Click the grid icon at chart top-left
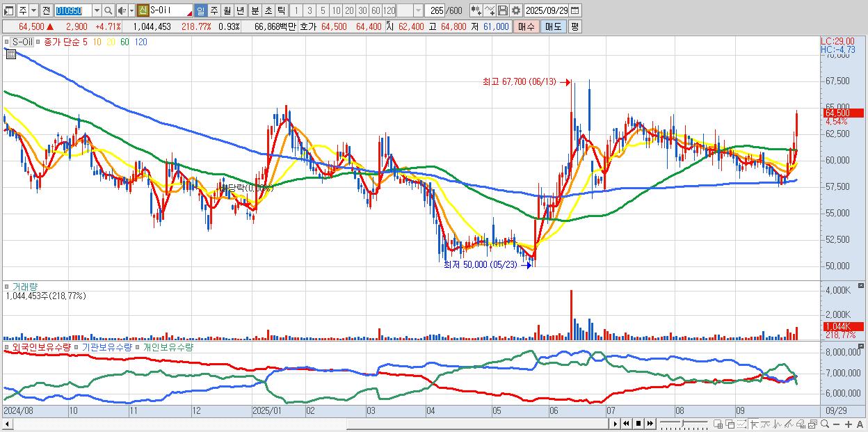This screenshot has height=432, width=868. point(10,53)
